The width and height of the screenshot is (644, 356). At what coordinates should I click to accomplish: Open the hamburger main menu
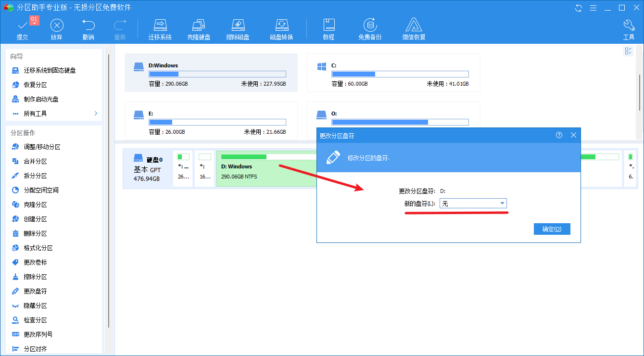(593, 8)
